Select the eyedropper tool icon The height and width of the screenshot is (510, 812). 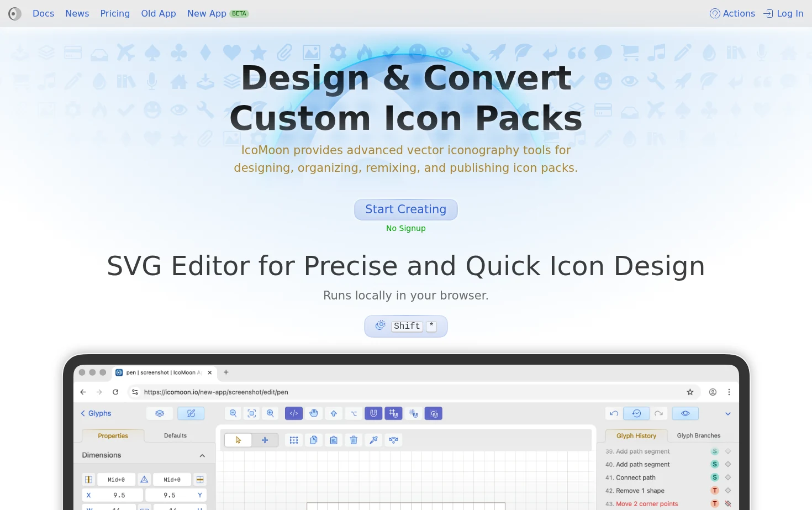[x=373, y=440]
